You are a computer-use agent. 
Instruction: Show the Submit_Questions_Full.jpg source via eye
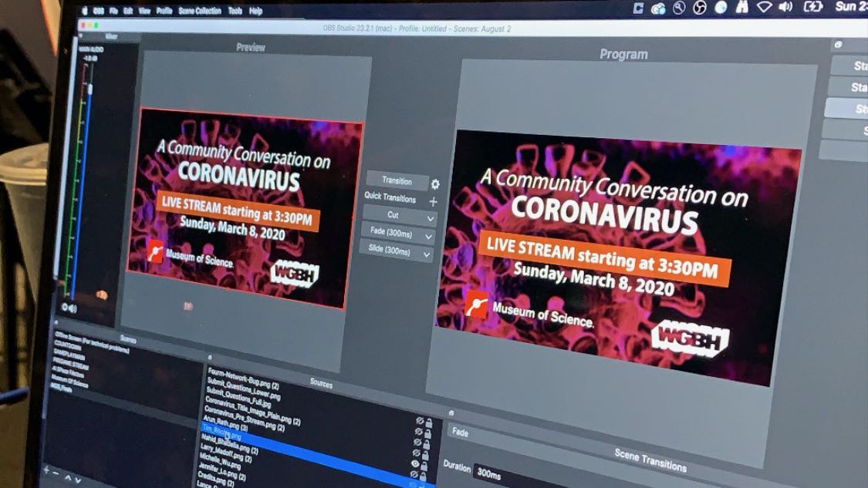(x=417, y=443)
